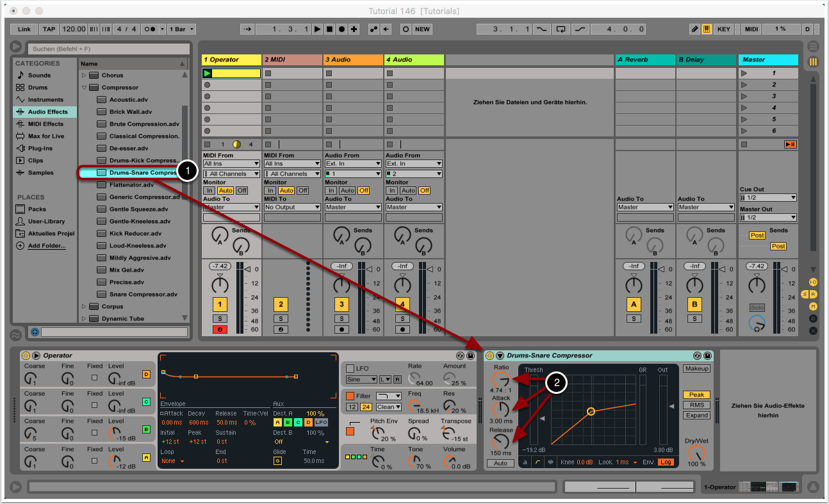Solo track 3 Audio
The image size is (829, 504).
pos(341,318)
